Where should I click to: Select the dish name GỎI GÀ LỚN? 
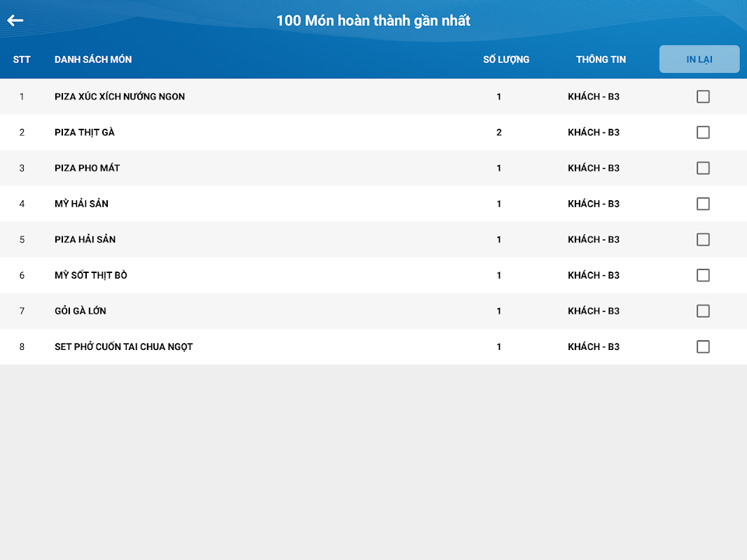pos(80,311)
